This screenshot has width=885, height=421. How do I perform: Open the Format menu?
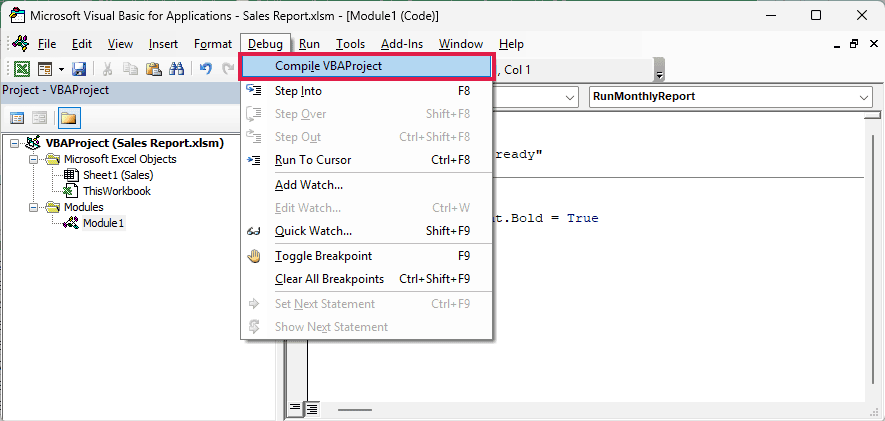(x=213, y=43)
